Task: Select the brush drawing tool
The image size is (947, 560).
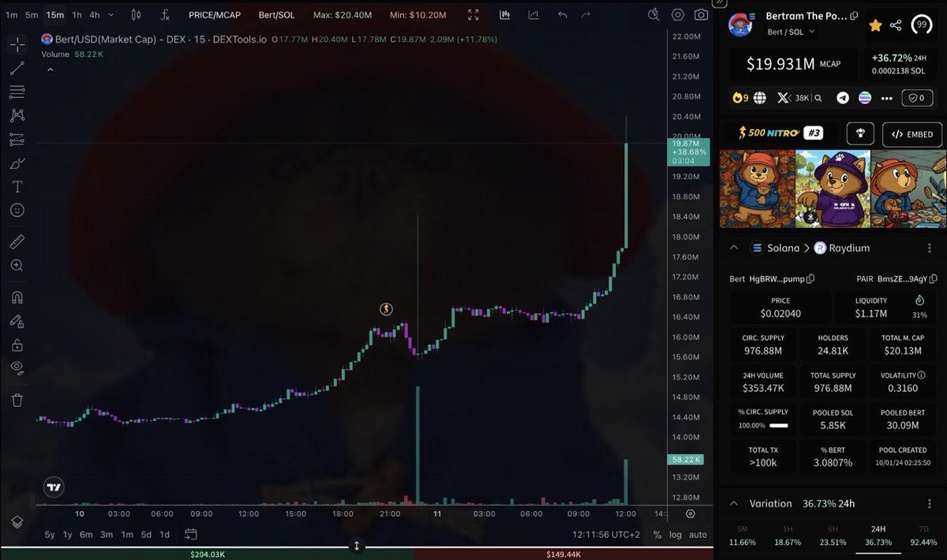Action: pos(17,163)
